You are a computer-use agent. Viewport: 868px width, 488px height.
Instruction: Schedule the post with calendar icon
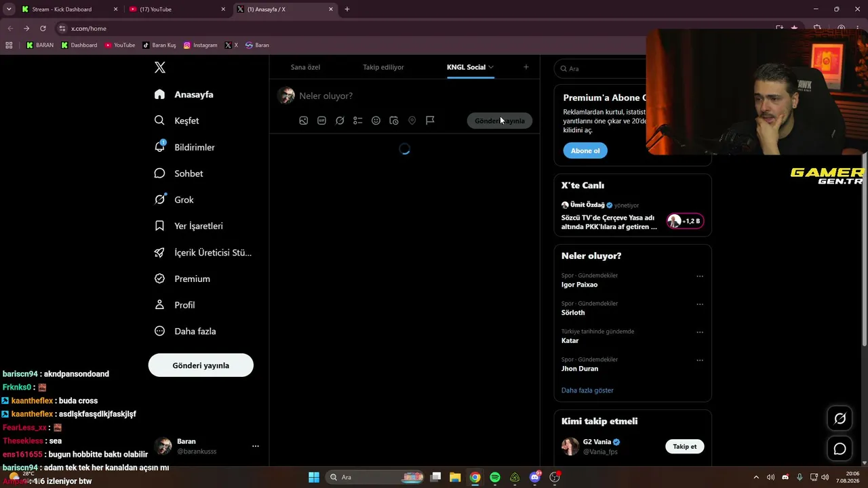click(x=394, y=121)
